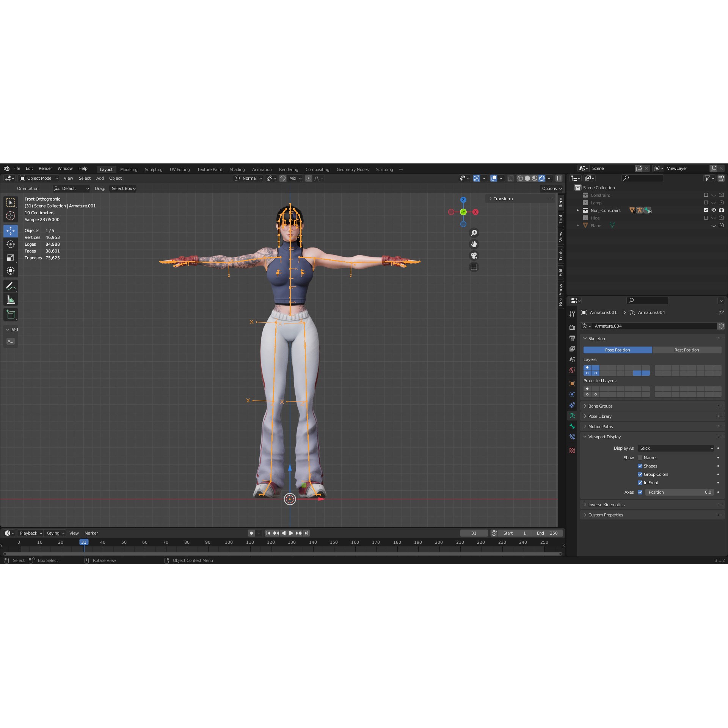This screenshot has height=728, width=728.
Task: Open the Add menu in the viewport header
Action: (x=100, y=178)
